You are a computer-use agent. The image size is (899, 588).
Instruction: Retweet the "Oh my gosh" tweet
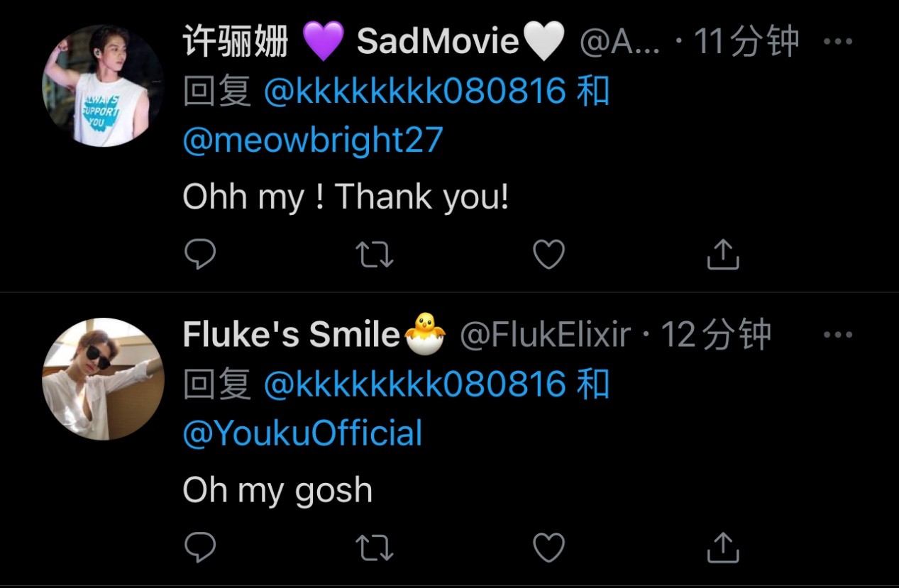pyautogui.click(x=374, y=547)
